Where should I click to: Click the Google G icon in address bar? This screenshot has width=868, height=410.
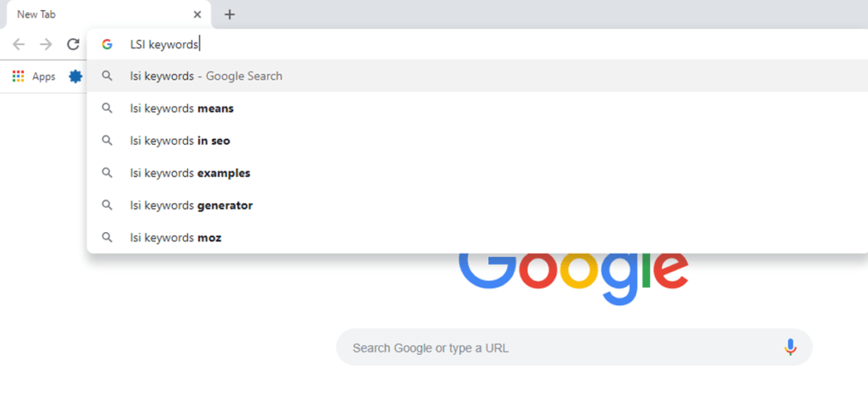[107, 44]
